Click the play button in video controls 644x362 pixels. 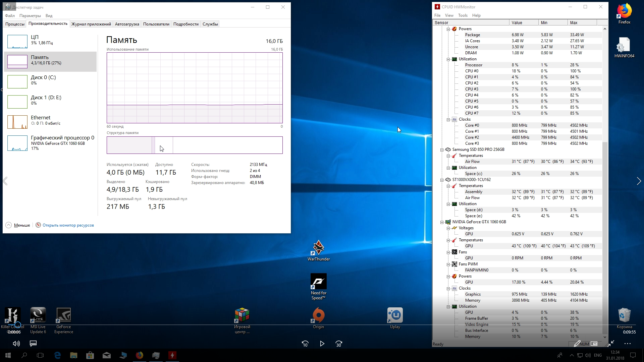[322, 344]
